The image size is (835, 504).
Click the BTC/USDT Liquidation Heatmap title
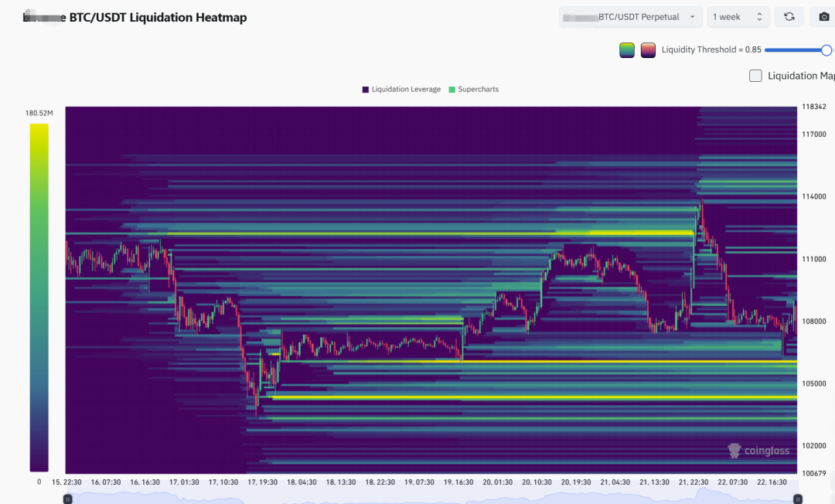click(158, 17)
